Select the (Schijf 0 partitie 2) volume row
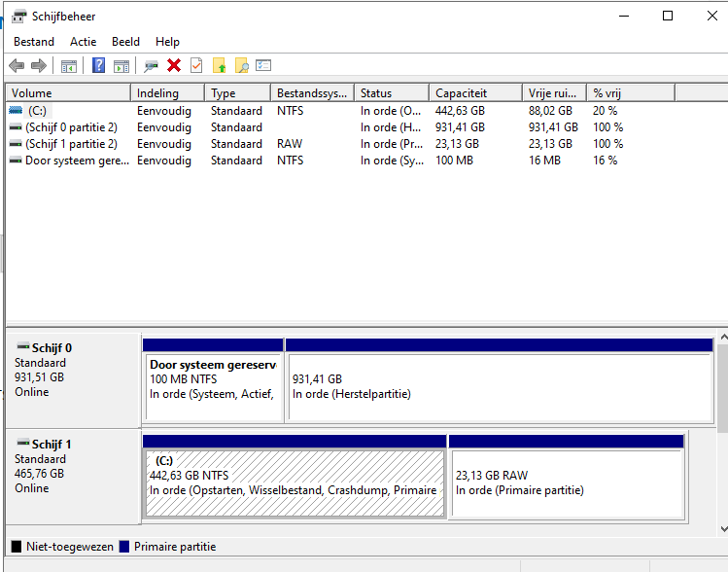 [x=342, y=127]
